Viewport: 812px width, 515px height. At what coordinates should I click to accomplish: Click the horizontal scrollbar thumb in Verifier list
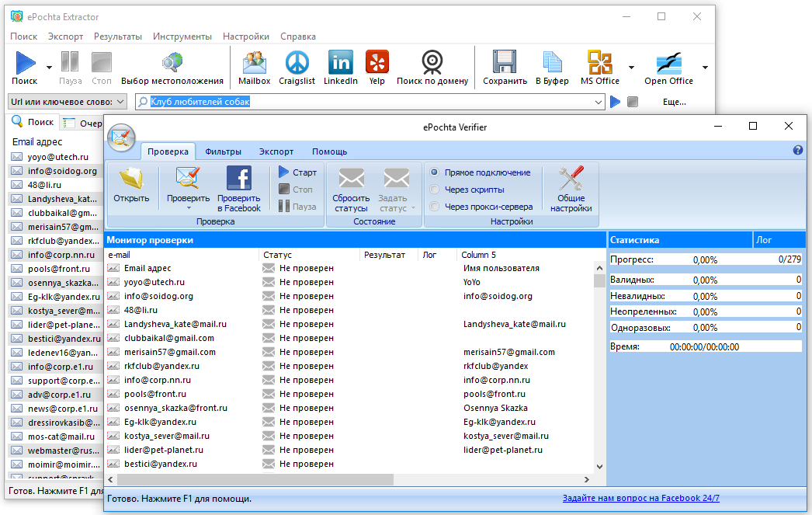pyautogui.click(x=255, y=480)
